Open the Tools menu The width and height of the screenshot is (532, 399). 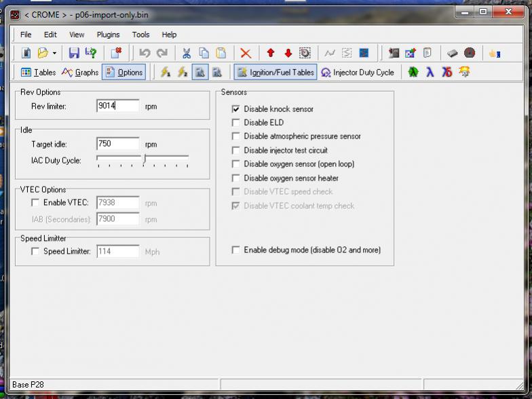click(141, 35)
